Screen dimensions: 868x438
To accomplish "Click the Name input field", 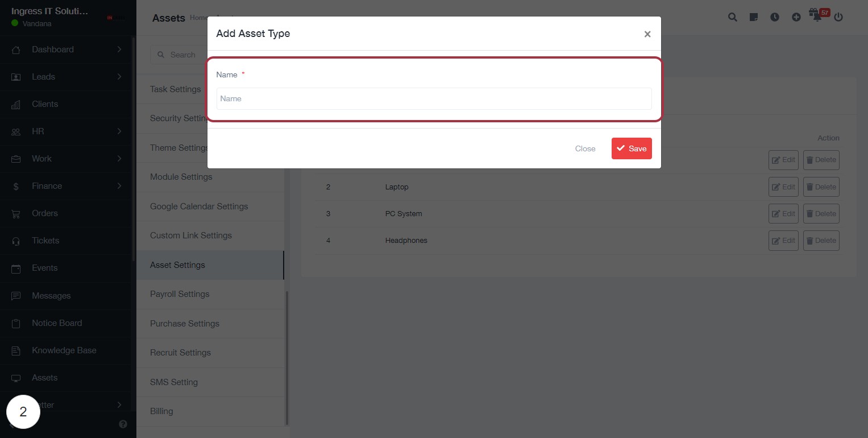I will click(434, 98).
